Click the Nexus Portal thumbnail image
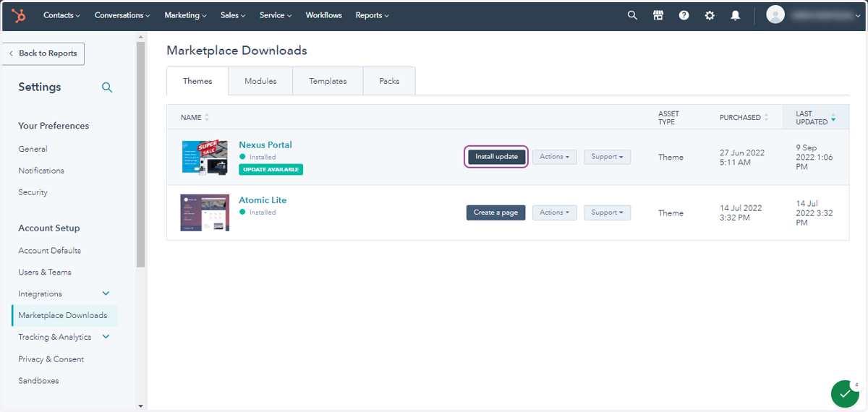The height and width of the screenshot is (412, 868). click(205, 157)
